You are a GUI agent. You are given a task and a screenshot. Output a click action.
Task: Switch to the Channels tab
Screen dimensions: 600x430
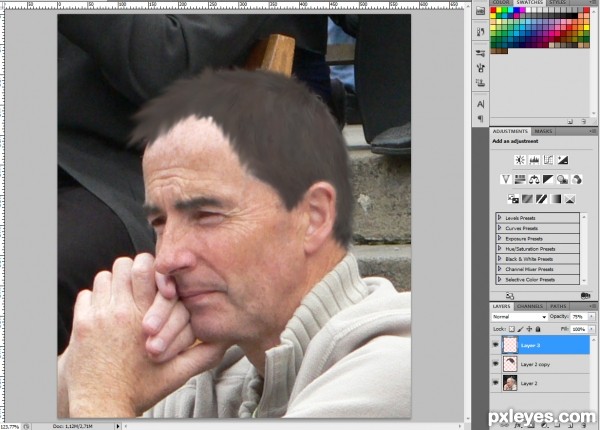click(530, 306)
